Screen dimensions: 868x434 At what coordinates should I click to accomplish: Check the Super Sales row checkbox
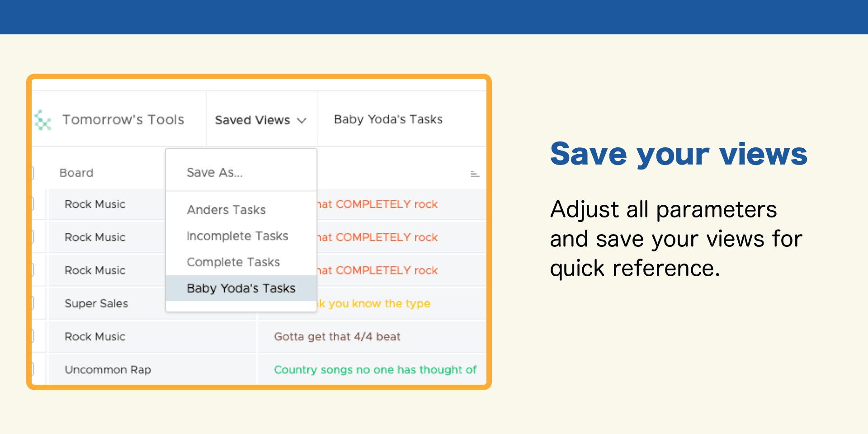[x=33, y=303]
